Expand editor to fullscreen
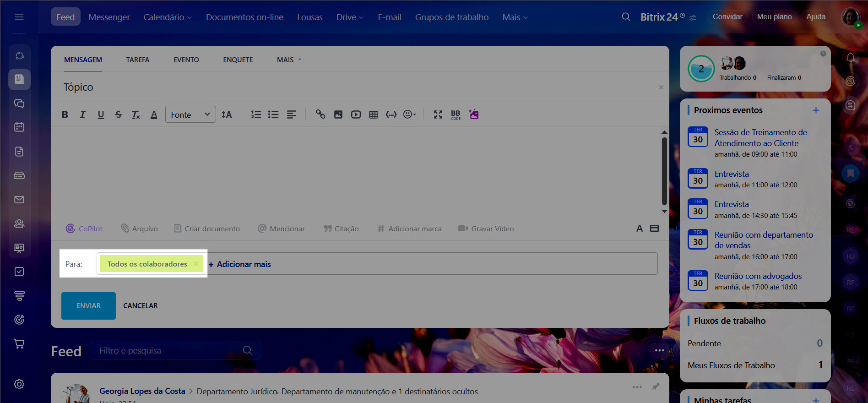This screenshot has height=403, width=868. (x=438, y=114)
